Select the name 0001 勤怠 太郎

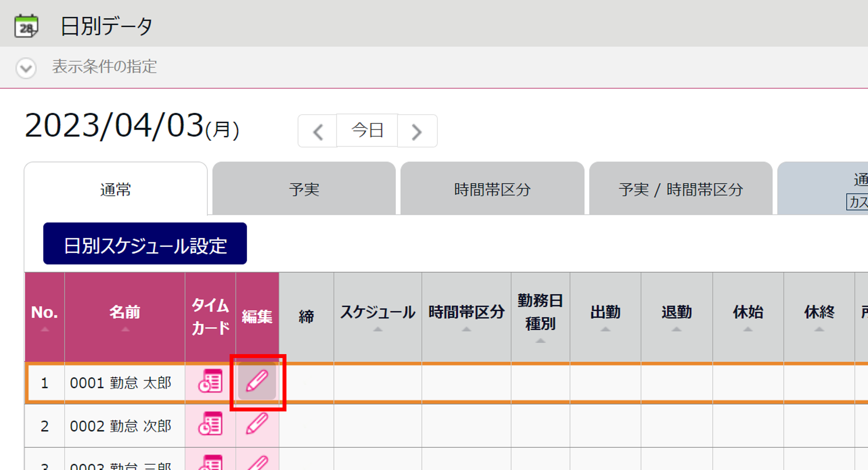tap(121, 383)
